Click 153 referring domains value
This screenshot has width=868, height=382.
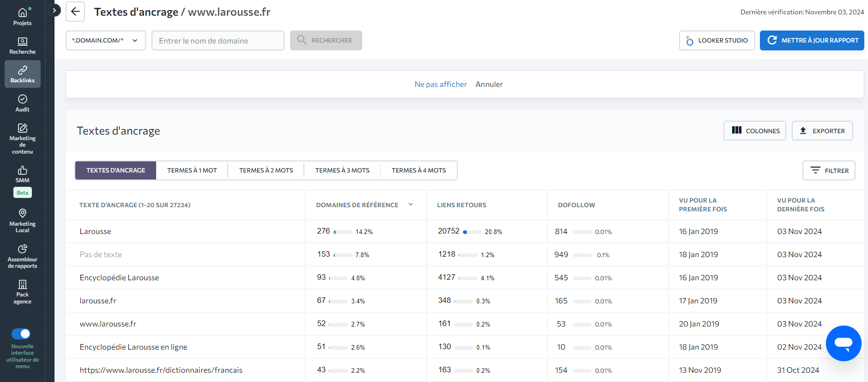(323, 254)
